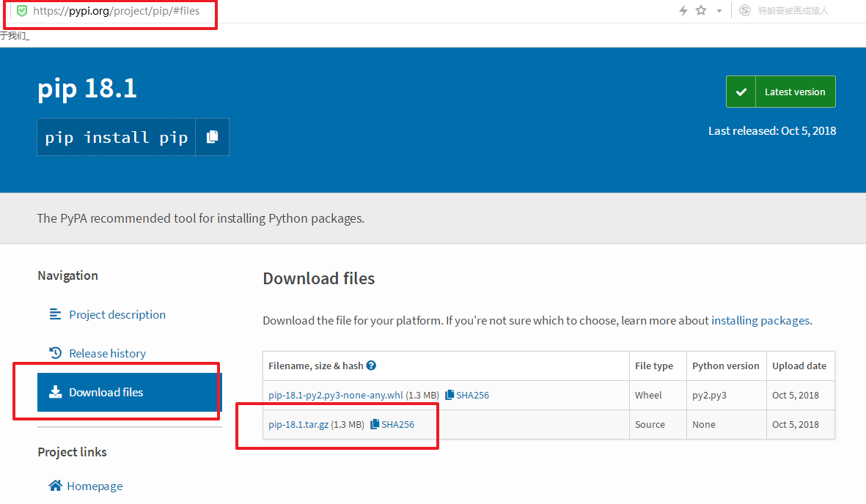Click the Homepage house icon

pos(55,485)
